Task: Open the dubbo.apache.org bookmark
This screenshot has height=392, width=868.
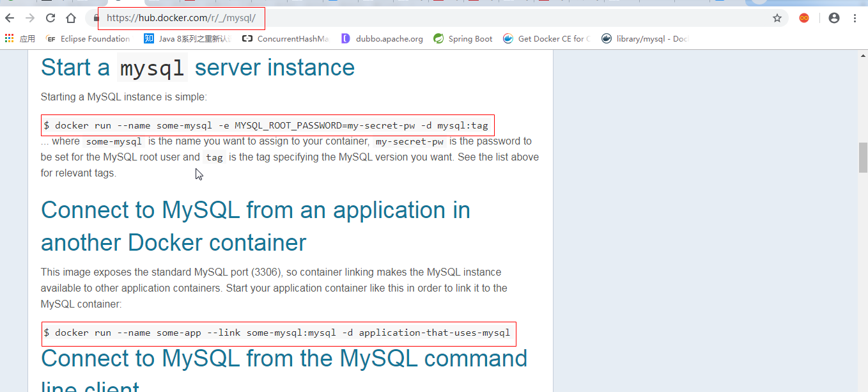Action: point(382,39)
